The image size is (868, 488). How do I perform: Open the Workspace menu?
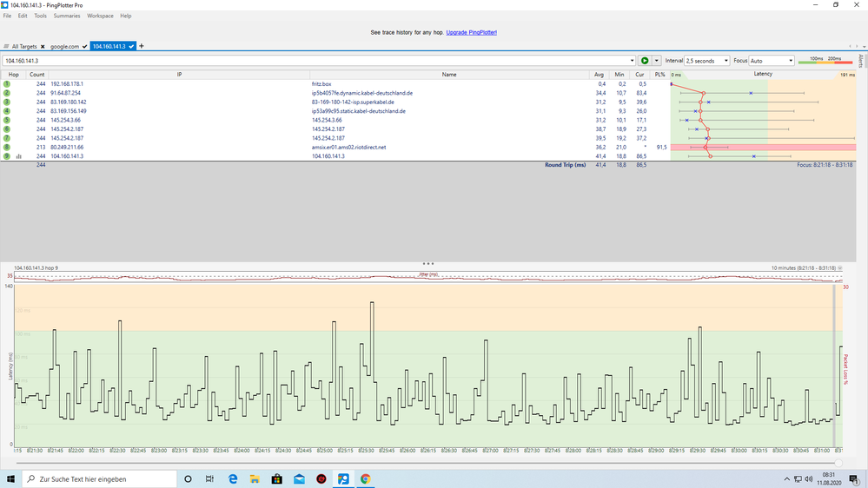[100, 16]
